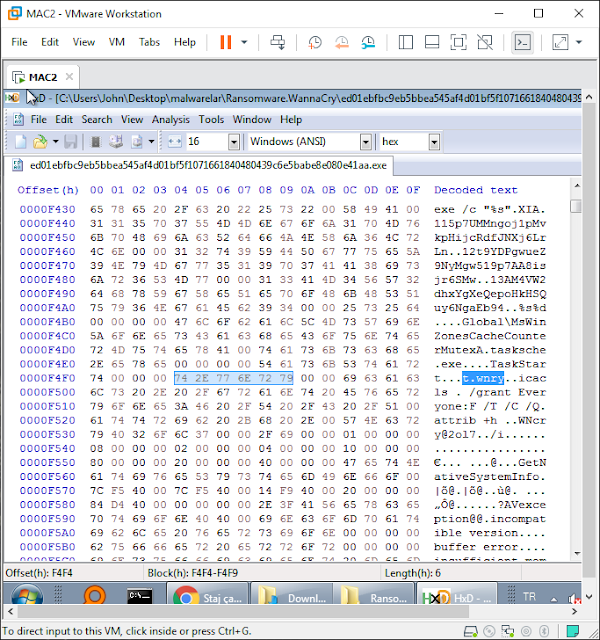Click decoded text 'Global\MsWin' in row 0000F4B0
The width and height of the screenshot is (600, 640).
pos(504,322)
